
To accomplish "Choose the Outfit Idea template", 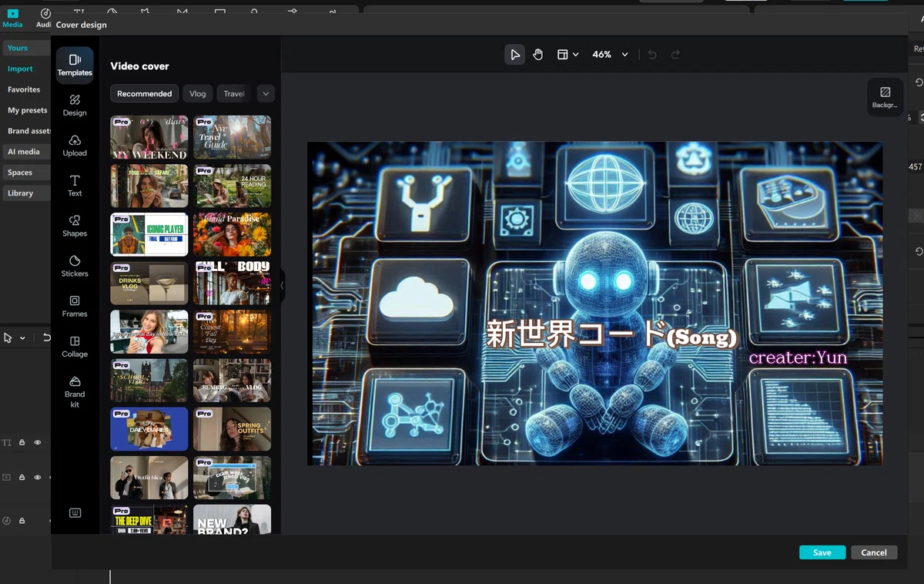I will pos(149,478).
